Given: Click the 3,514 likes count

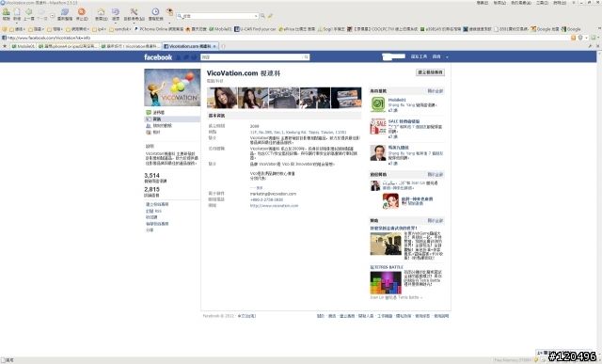Looking at the screenshot, I should point(151,176).
